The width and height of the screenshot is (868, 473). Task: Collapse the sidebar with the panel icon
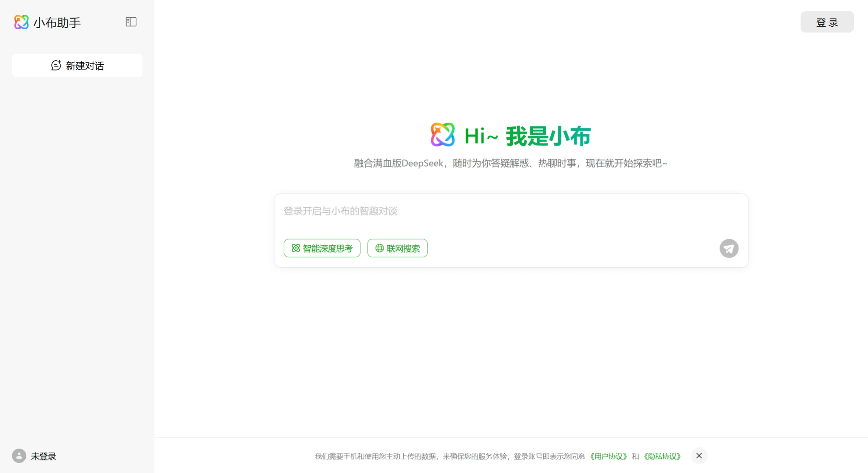pyautogui.click(x=131, y=22)
